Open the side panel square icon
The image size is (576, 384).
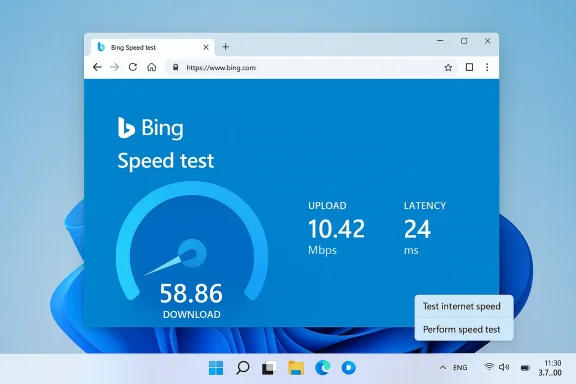[469, 67]
